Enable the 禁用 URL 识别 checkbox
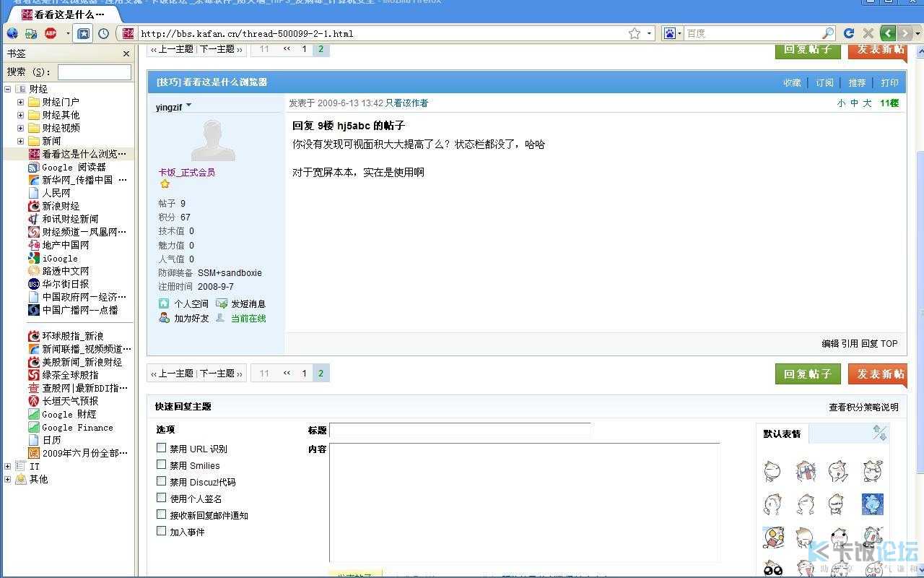Screen dimensions: 924x578 tap(162, 448)
